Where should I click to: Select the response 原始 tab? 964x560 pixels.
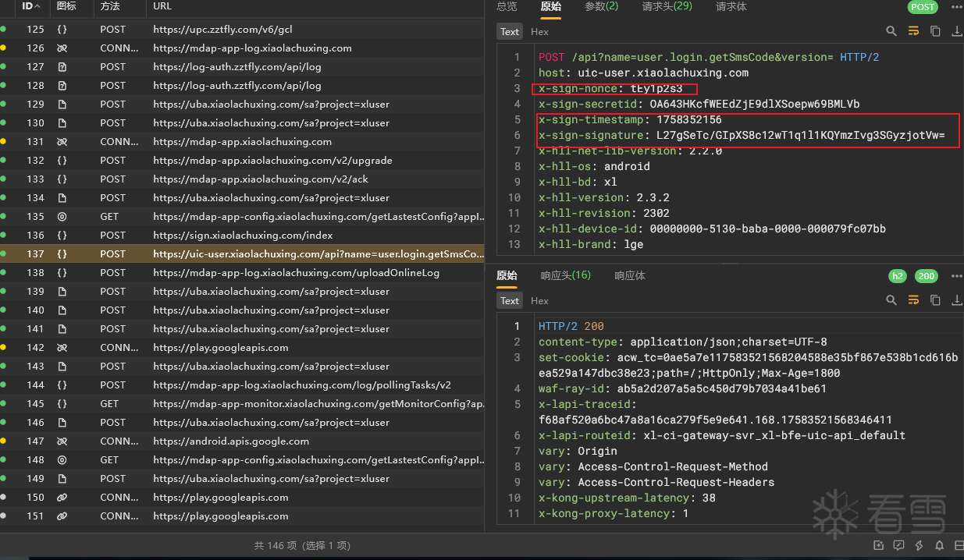click(507, 275)
